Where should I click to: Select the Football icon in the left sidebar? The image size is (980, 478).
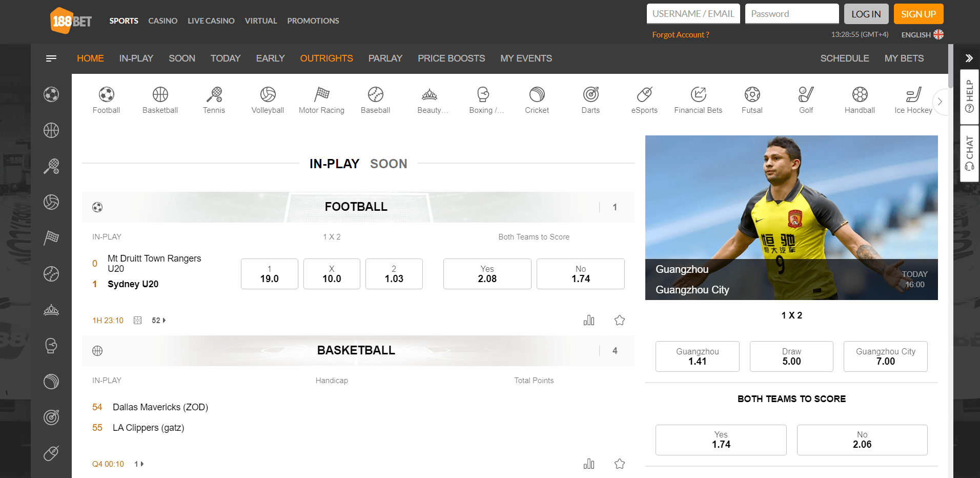coord(51,94)
